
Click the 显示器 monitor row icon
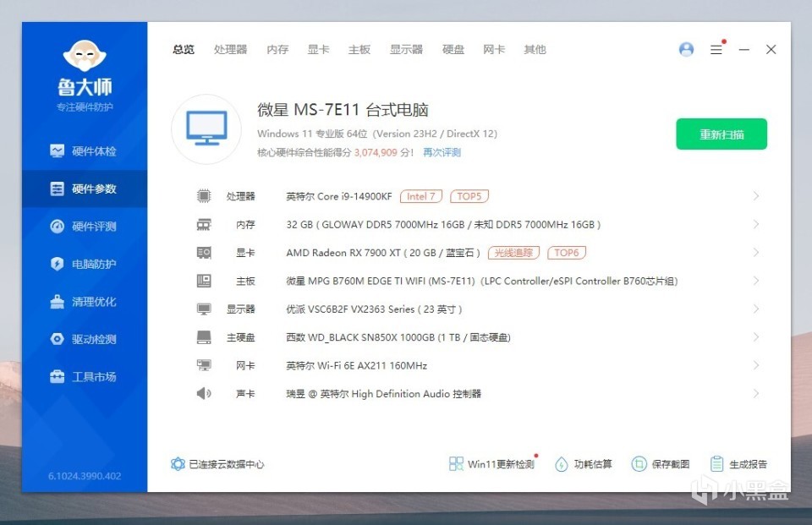click(x=204, y=309)
